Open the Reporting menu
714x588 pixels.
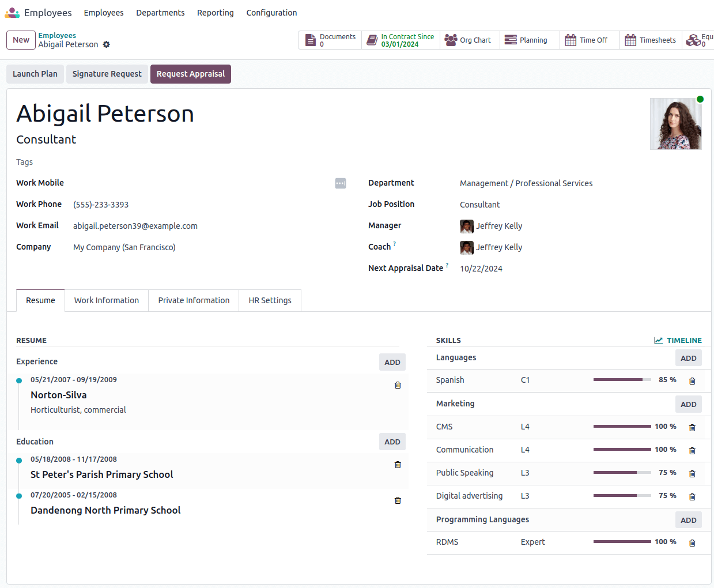215,13
